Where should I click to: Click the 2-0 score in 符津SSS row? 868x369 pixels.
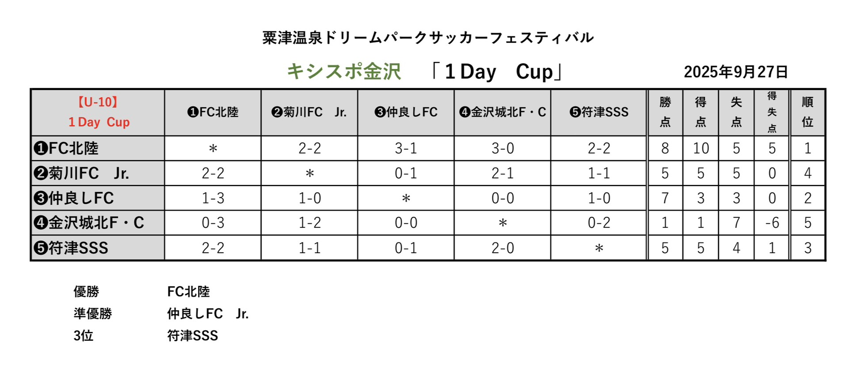pyautogui.click(x=503, y=248)
